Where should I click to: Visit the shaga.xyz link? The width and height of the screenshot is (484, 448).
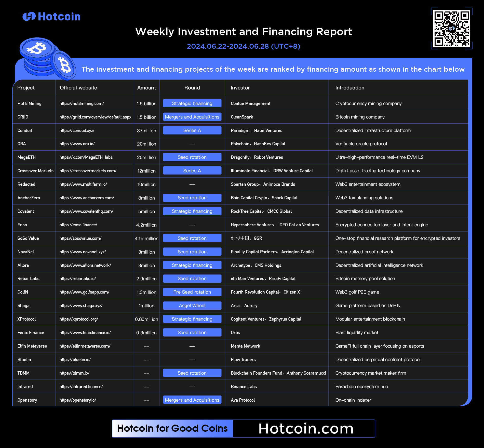(81, 306)
